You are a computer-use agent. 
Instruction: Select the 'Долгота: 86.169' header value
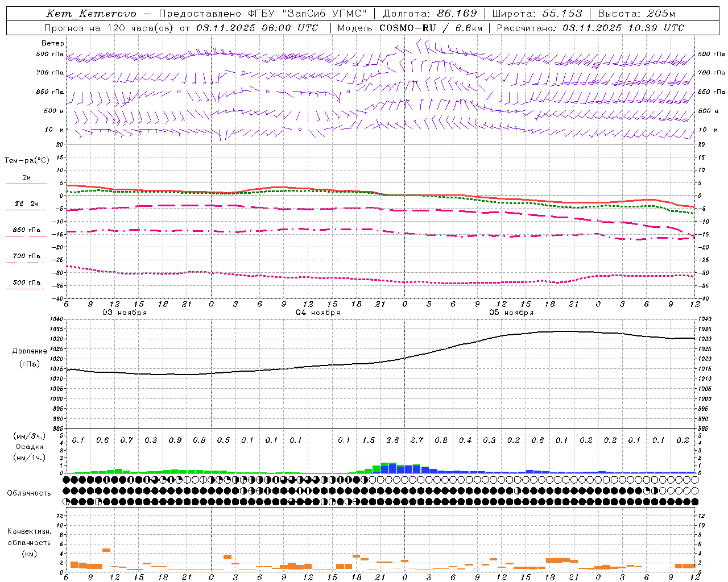coord(430,14)
